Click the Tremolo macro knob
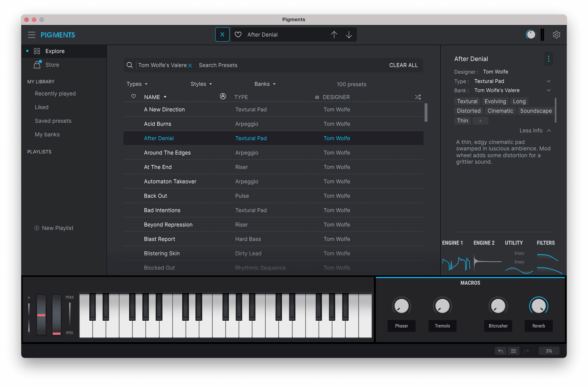This screenshot has height=386, width=588. pyautogui.click(x=442, y=306)
